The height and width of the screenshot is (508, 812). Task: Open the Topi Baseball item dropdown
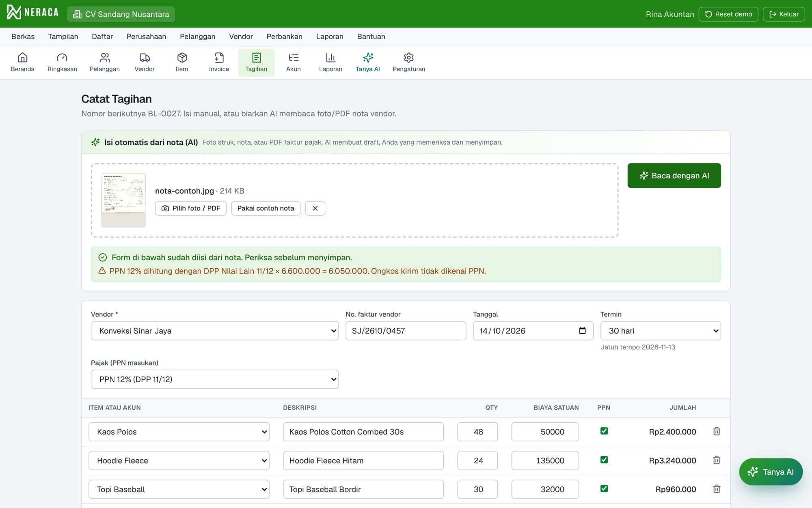tap(179, 489)
